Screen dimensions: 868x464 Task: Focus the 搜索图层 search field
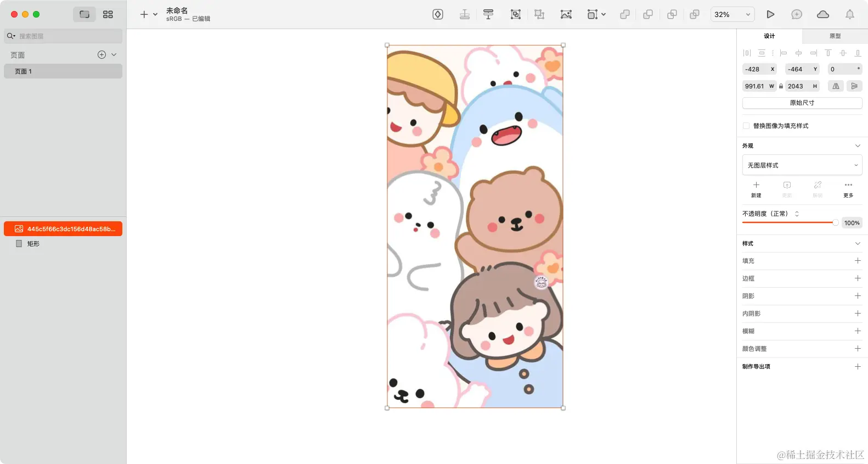pyautogui.click(x=63, y=36)
